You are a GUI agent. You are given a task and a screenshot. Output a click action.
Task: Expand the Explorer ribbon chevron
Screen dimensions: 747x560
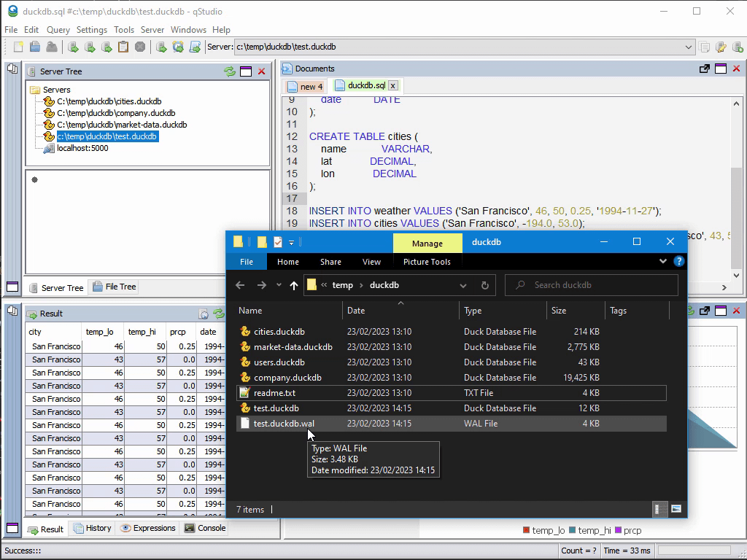[662, 261]
